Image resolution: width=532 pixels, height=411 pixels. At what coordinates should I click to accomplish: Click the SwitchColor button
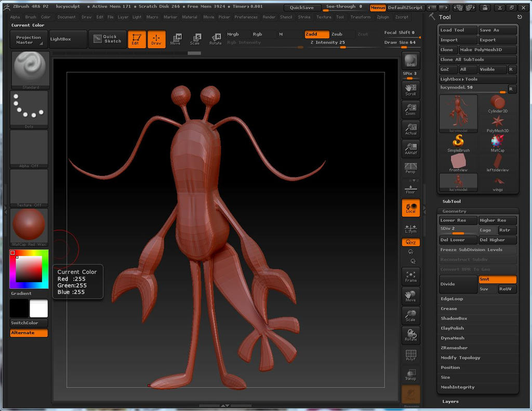pyautogui.click(x=29, y=323)
